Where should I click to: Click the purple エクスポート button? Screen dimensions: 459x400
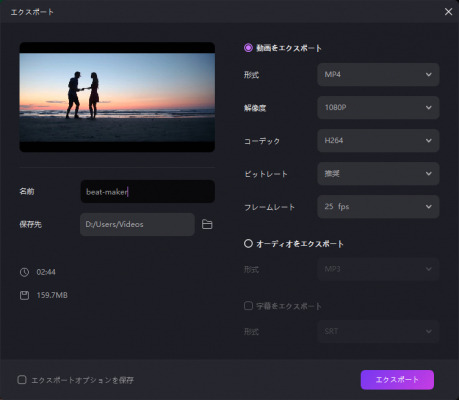point(397,380)
